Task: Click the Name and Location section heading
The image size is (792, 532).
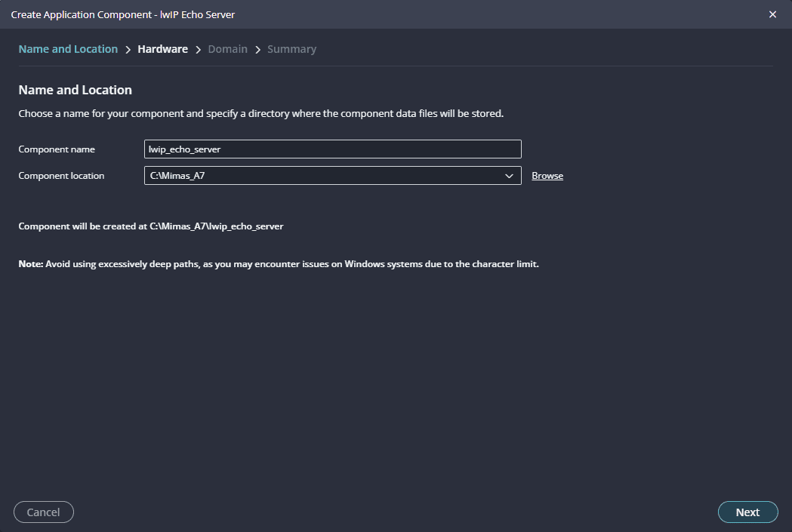Action: pyautogui.click(x=75, y=90)
